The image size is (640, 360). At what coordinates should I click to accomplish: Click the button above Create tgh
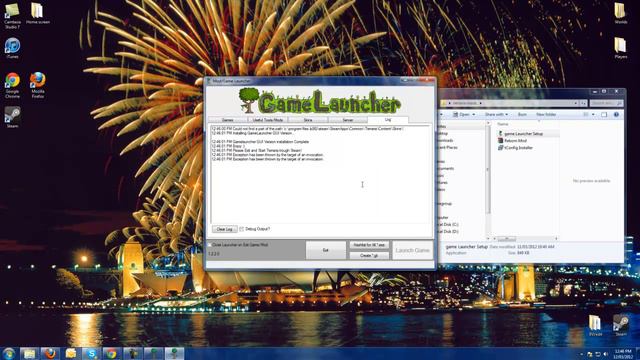coord(369,245)
